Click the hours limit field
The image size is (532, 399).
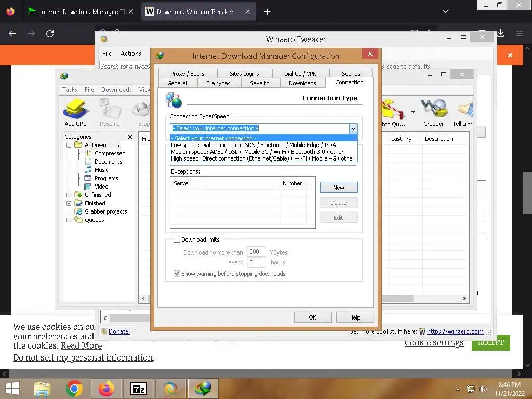[x=256, y=262]
